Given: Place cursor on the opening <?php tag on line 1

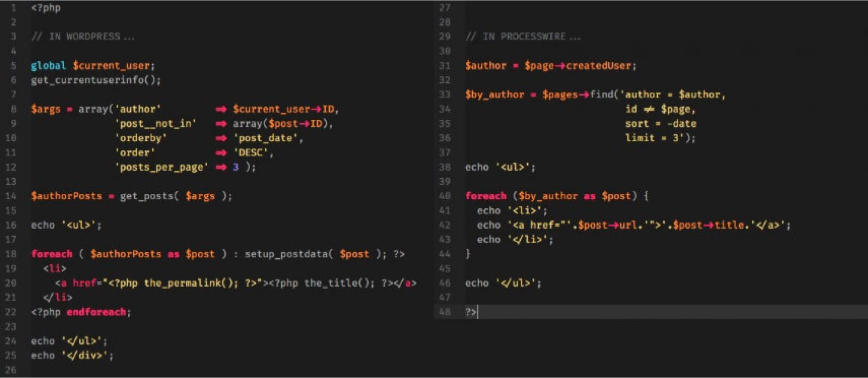Looking at the screenshot, I should pyautogui.click(x=46, y=8).
